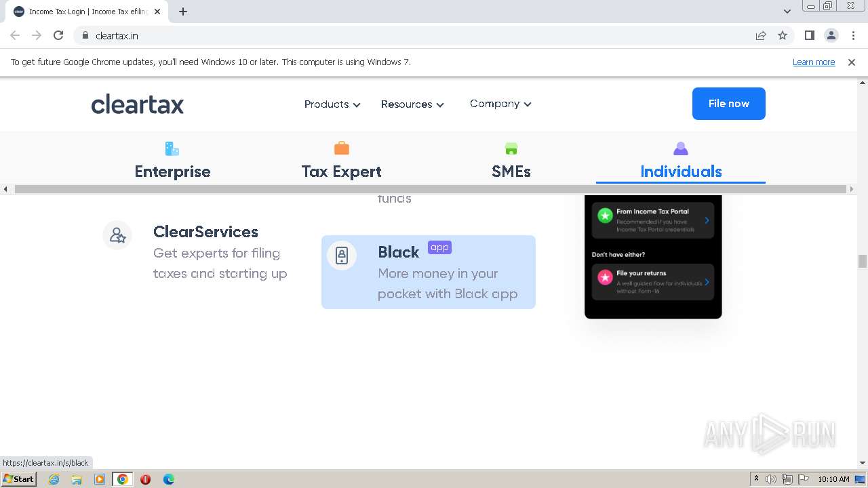
Task: Open the network tray icon
Action: click(x=787, y=479)
